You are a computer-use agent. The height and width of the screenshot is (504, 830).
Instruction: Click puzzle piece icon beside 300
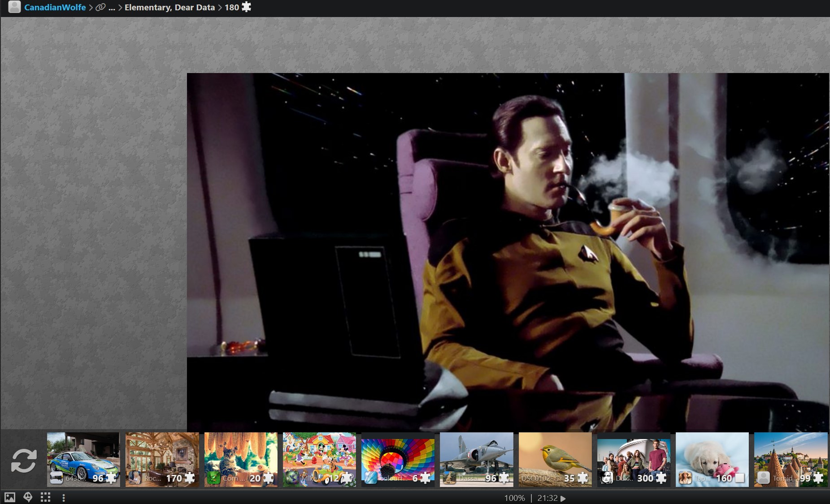pos(661,478)
